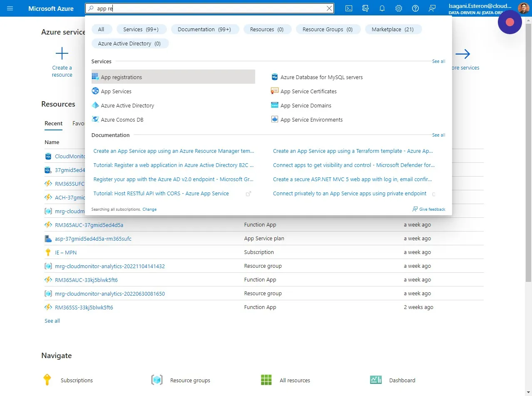The width and height of the screenshot is (532, 396).
Task: Click the Resource groups cube icon
Action: pyautogui.click(x=157, y=380)
